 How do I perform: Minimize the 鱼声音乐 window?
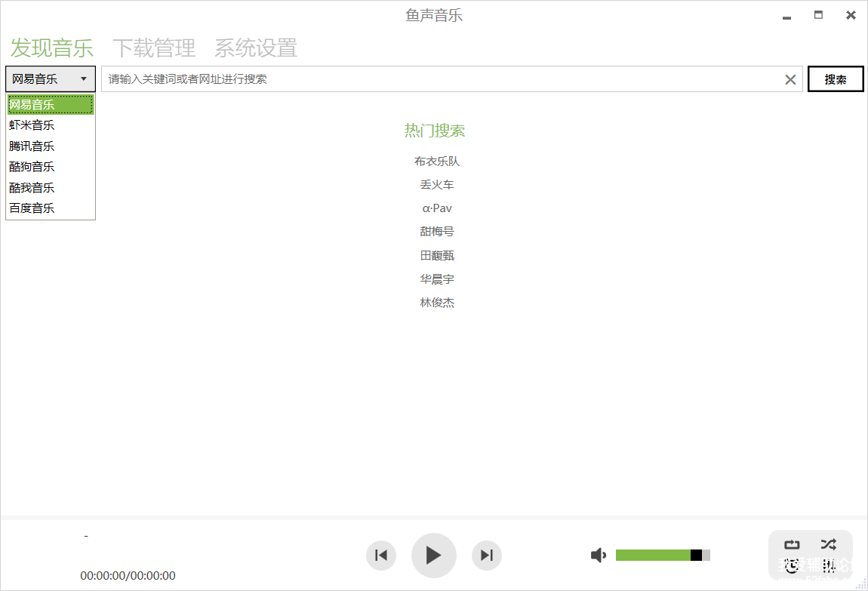coord(786,17)
